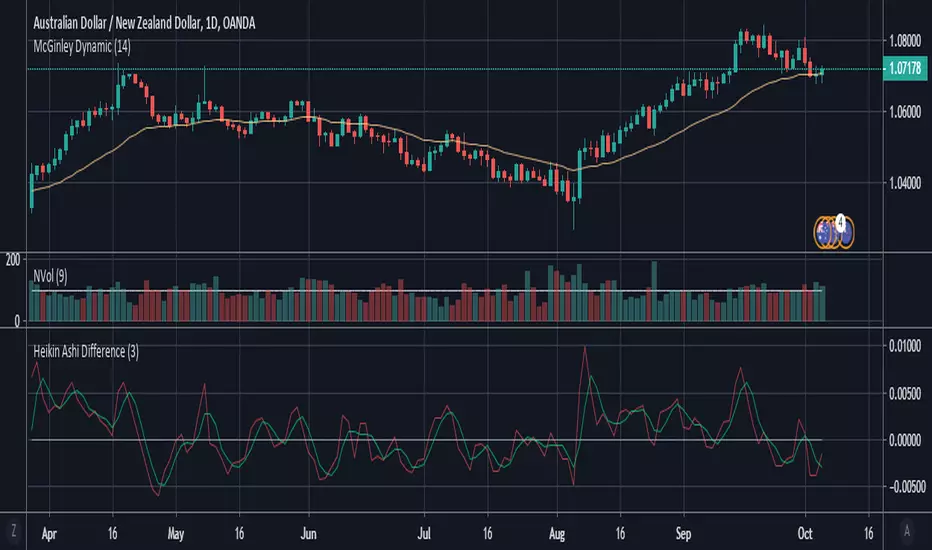This screenshot has width=932, height=550.
Task: Click the Sep label on the time axis
Action: [683, 534]
